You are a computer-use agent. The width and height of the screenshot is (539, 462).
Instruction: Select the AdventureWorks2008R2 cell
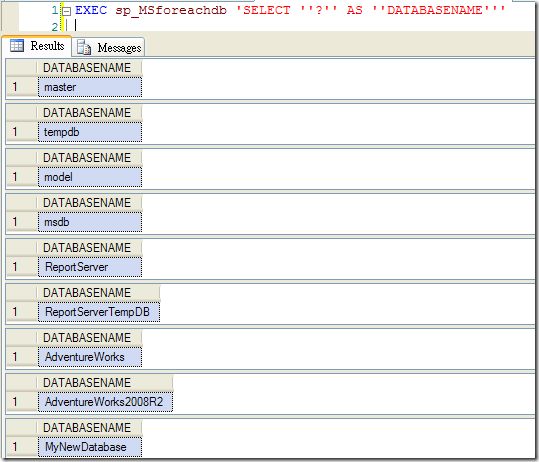(x=106, y=402)
